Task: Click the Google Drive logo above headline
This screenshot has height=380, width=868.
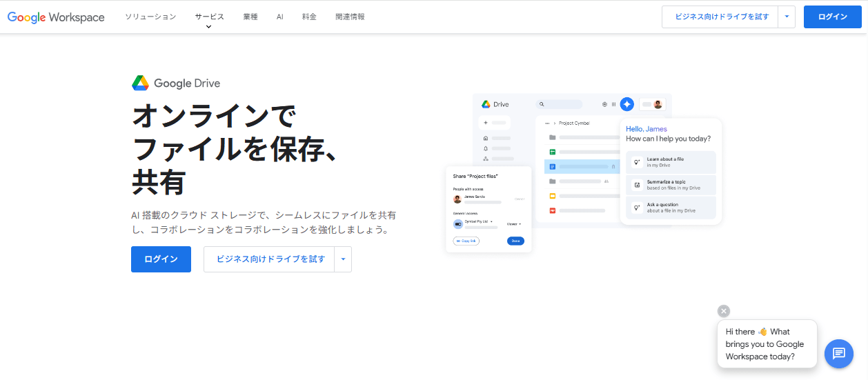Action: (176, 83)
